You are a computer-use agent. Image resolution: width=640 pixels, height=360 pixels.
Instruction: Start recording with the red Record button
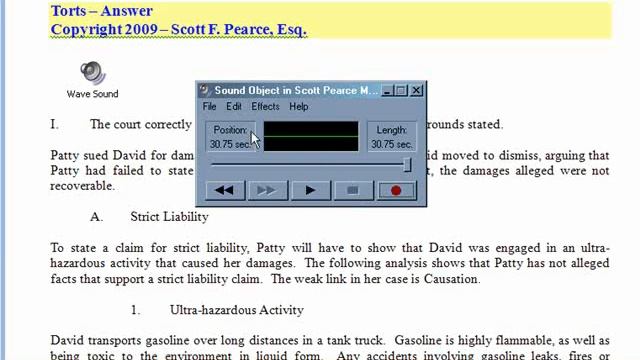click(x=396, y=190)
